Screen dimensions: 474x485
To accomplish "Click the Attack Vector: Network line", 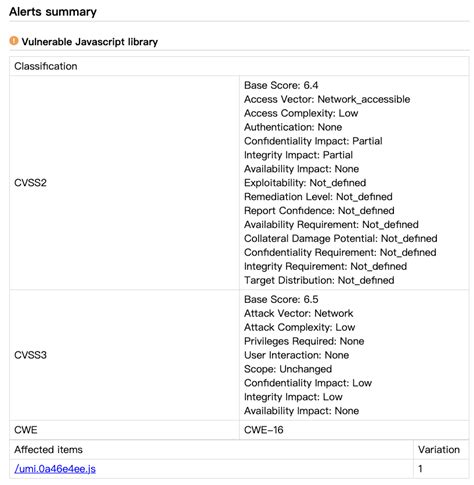I will (x=298, y=313).
